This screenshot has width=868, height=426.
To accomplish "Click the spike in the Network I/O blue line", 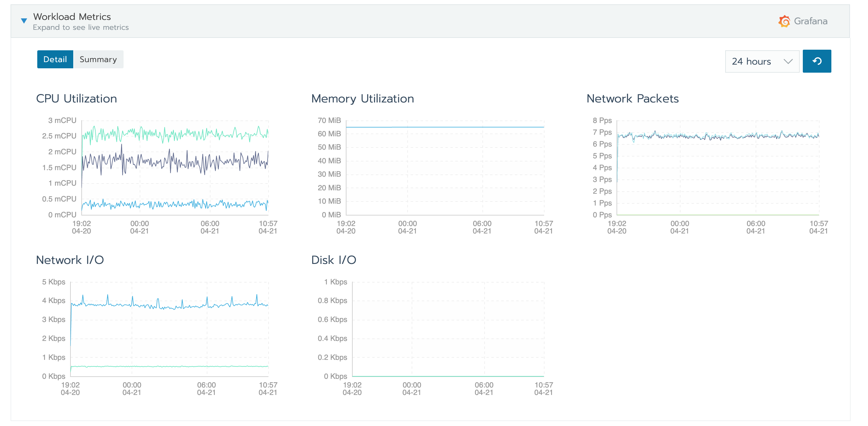I will pos(83,296).
